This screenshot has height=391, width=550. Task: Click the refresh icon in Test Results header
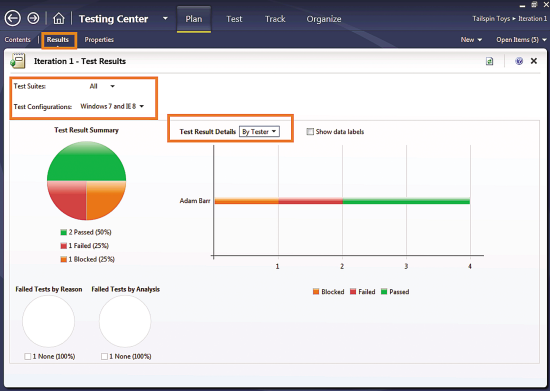click(x=489, y=61)
